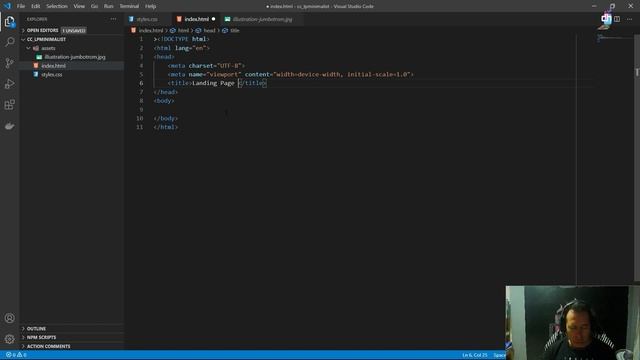Open the Edit menu
The width and height of the screenshot is (640, 360).
click(x=36, y=6)
